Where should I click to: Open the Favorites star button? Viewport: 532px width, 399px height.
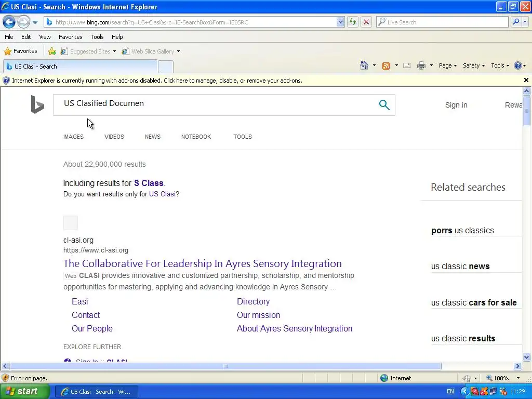(x=20, y=51)
